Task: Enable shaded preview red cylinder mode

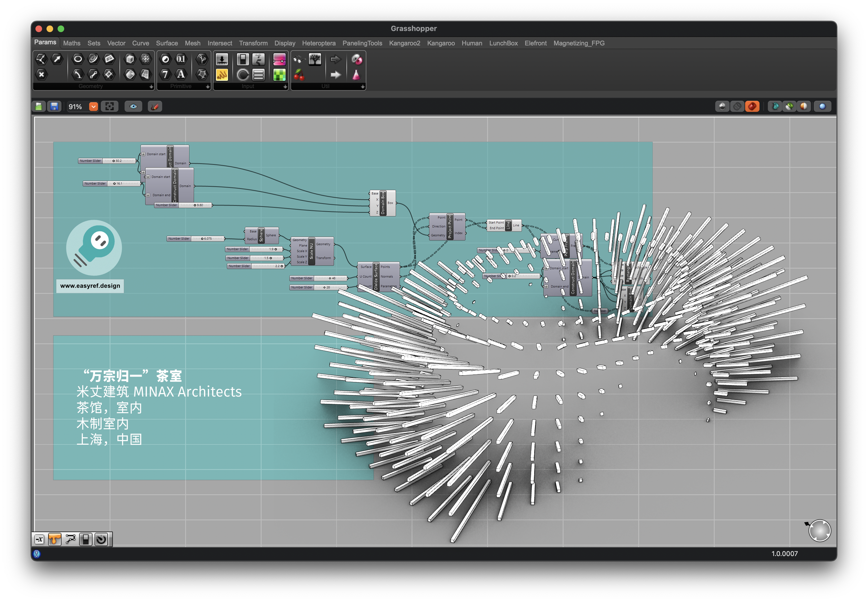Action: 752,107
